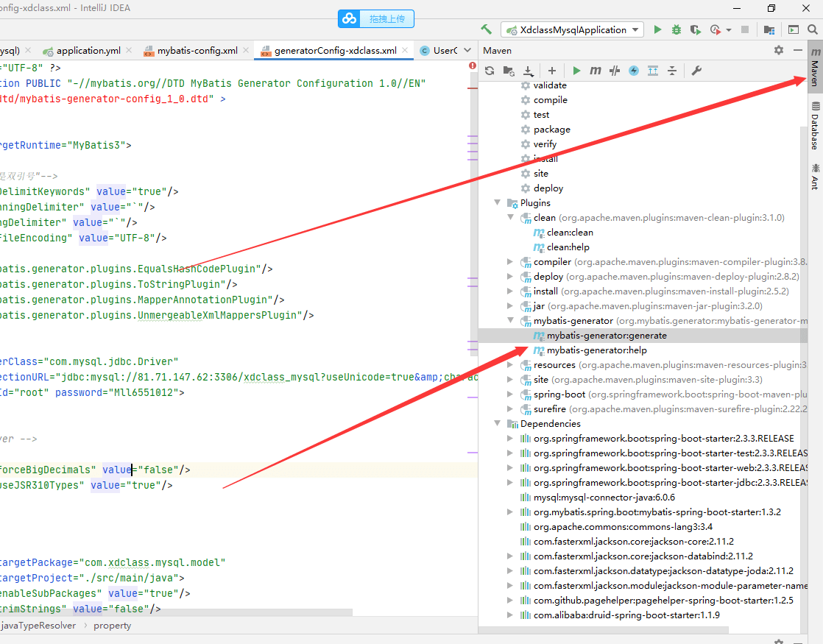Close the application.yml tab
Viewport: 823px width, 644px height.
click(x=129, y=50)
